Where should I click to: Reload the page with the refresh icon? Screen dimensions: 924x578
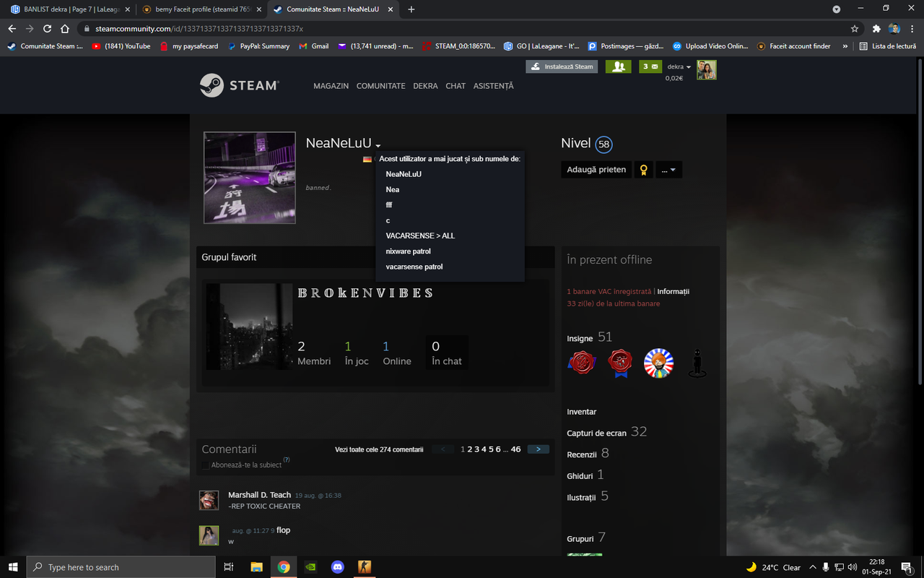pyautogui.click(x=48, y=29)
